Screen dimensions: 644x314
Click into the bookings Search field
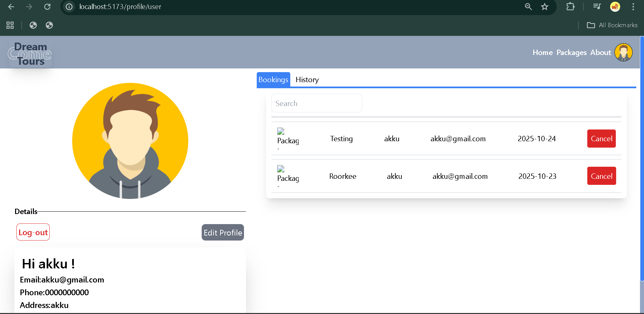click(316, 103)
